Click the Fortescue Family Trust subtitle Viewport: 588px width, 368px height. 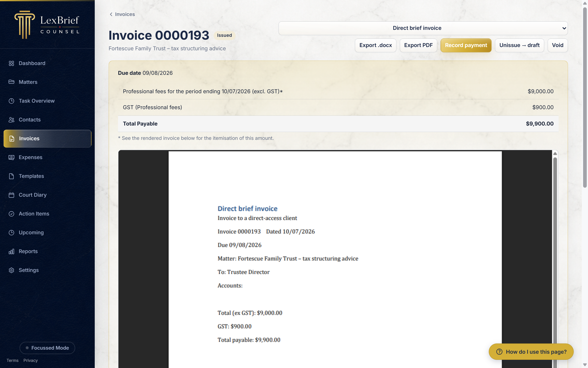pyautogui.click(x=167, y=48)
